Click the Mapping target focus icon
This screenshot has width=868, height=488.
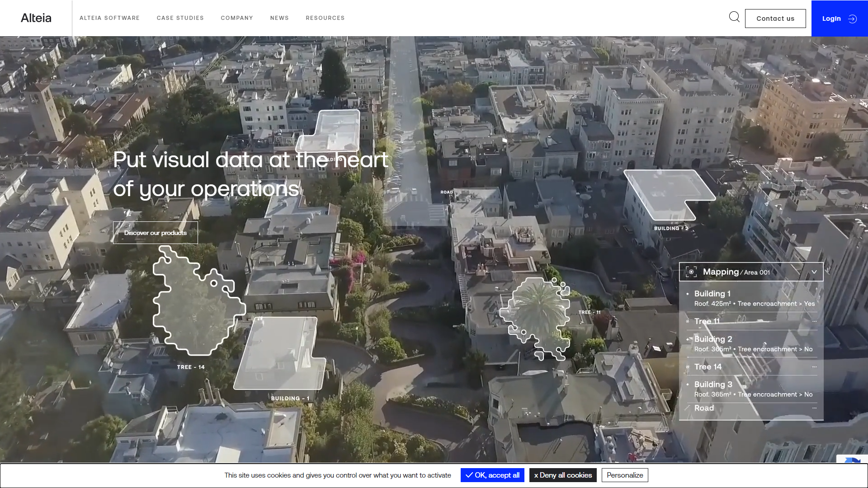(691, 272)
